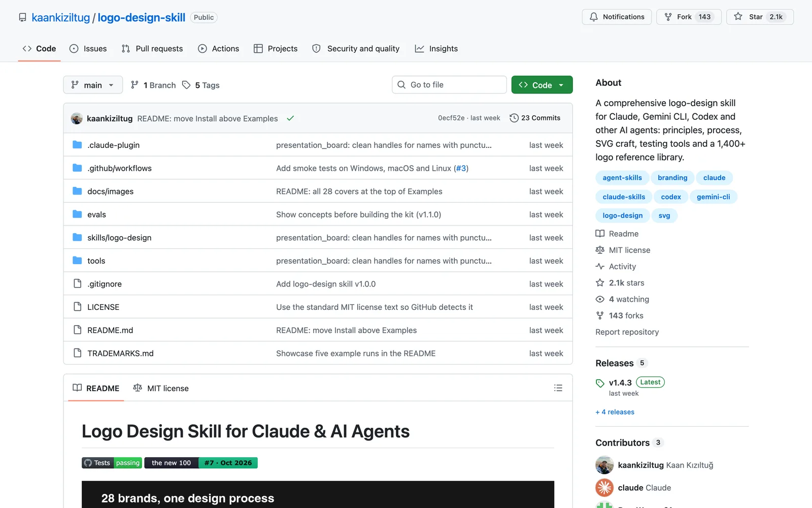Click the repository book icon beside kaankiziltug
Screen dimensions: 812x508
tap(22, 18)
